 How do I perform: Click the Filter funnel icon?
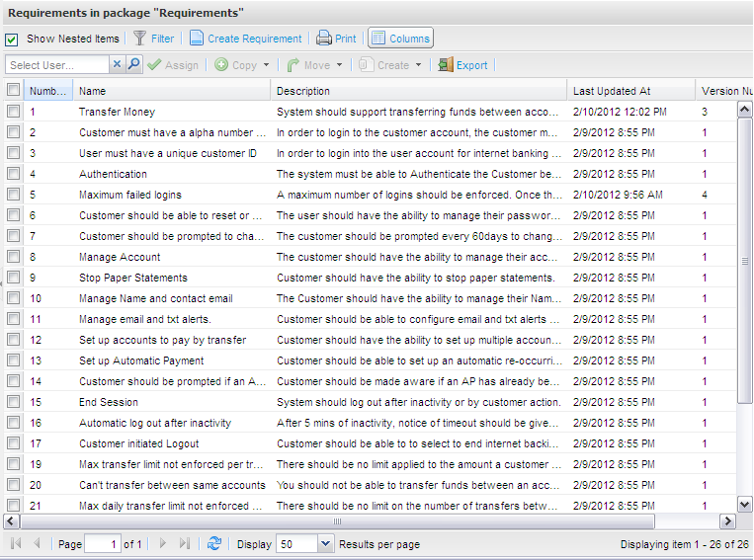140,39
